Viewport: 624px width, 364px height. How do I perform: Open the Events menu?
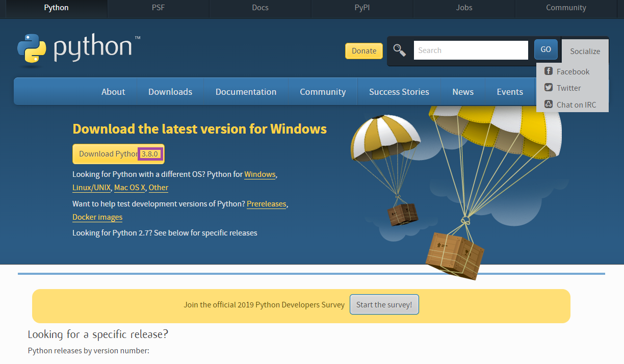[510, 92]
